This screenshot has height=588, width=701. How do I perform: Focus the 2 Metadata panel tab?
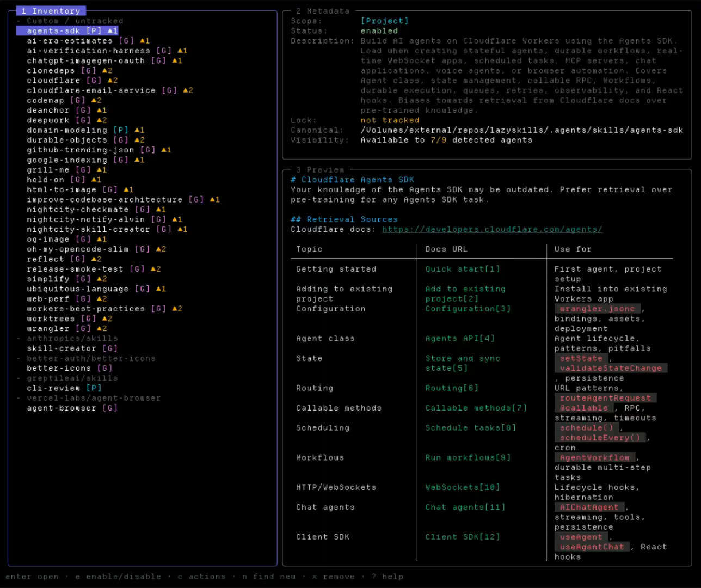[x=323, y=11]
